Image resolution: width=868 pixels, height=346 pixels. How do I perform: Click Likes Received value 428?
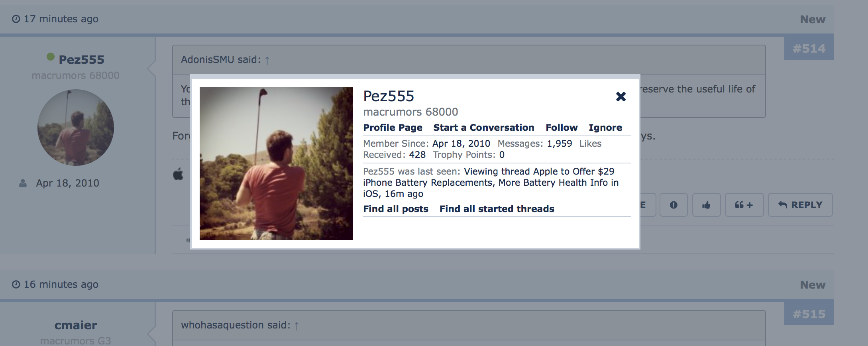coord(417,155)
